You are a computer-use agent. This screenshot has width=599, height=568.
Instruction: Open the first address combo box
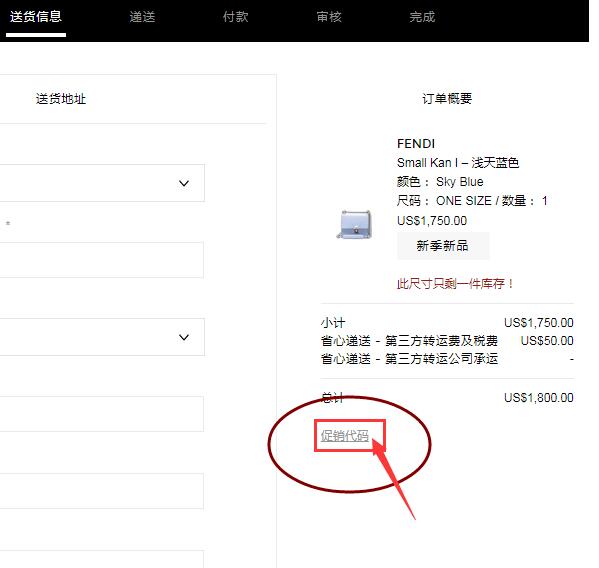click(x=102, y=183)
